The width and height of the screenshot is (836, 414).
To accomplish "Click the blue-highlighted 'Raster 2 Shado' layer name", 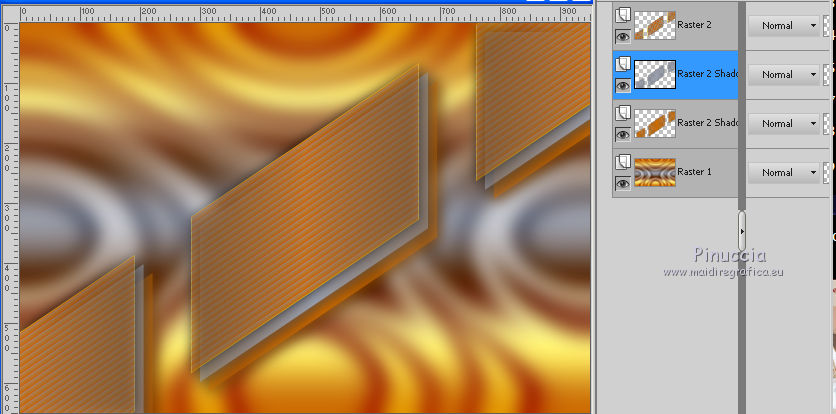I will [x=708, y=74].
